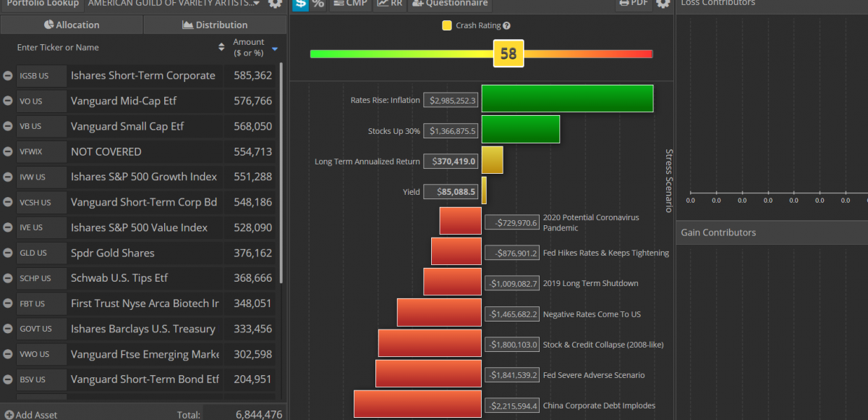The width and height of the screenshot is (868, 420).
Task: Switch values to dollar display mode
Action: coord(300,4)
